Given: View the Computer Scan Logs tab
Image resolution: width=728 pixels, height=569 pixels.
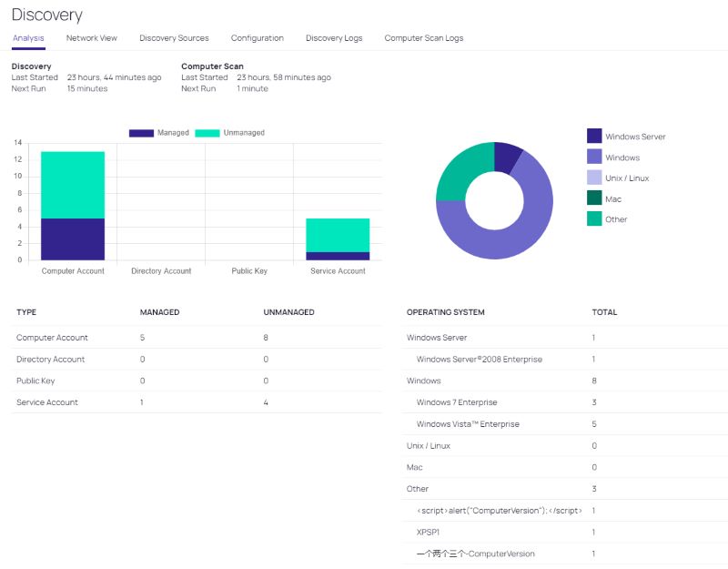Looking at the screenshot, I should 423,38.
